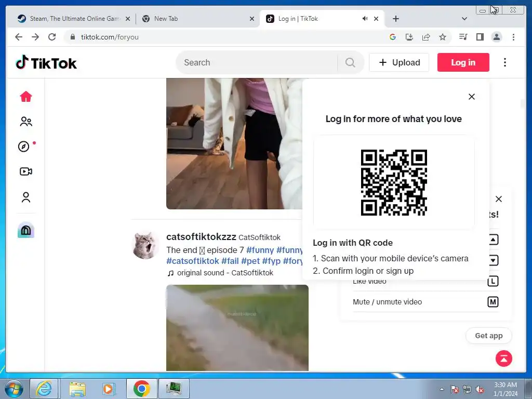Open the Following people icon in sidebar
The width and height of the screenshot is (532, 399).
pyautogui.click(x=26, y=122)
